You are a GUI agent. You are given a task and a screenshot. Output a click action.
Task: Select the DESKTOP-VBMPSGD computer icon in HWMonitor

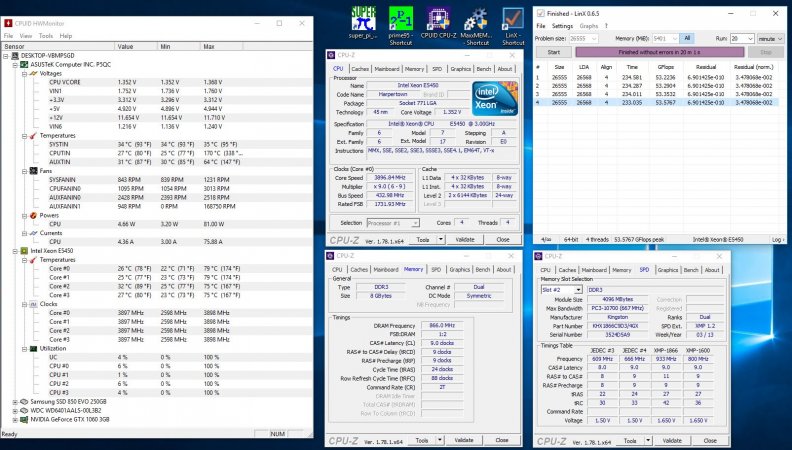15,56
